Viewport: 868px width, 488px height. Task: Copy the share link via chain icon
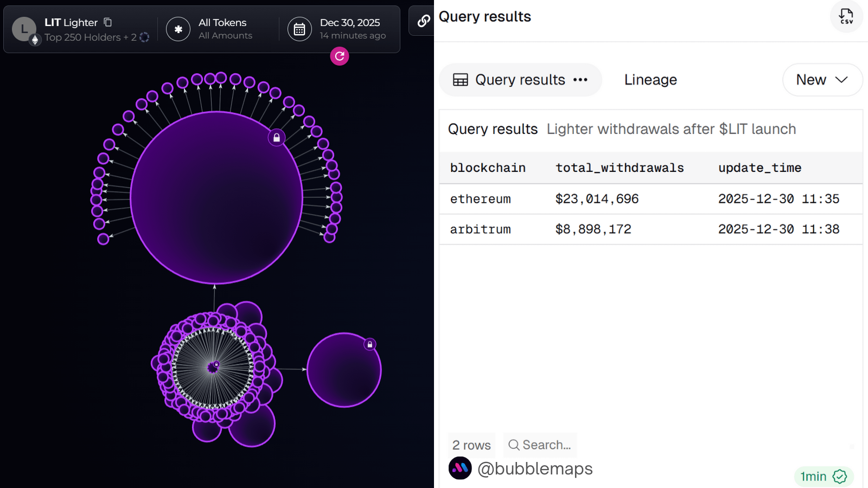point(423,21)
